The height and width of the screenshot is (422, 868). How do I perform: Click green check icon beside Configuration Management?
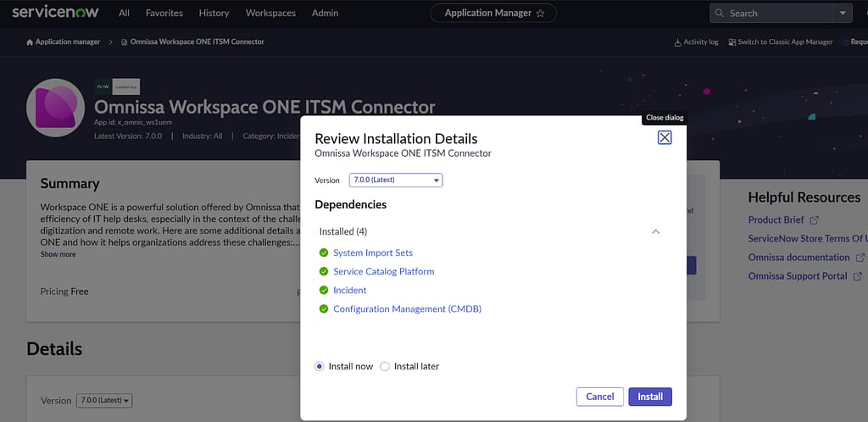point(324,309)
